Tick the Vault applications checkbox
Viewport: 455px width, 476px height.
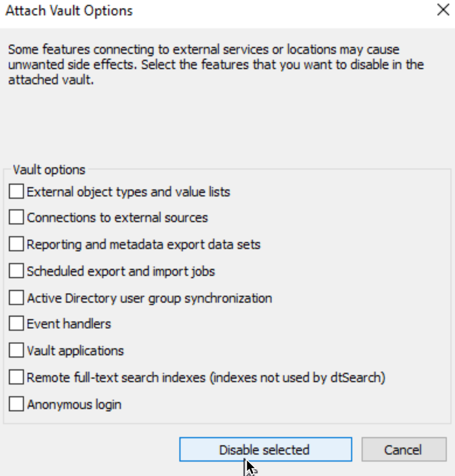coord(17,350)
